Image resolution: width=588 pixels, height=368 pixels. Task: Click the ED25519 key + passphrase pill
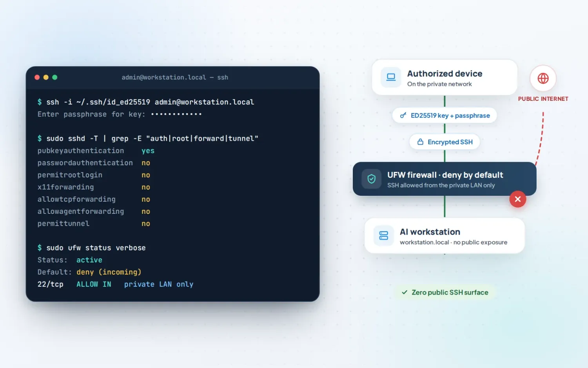(x=445, y=115)
